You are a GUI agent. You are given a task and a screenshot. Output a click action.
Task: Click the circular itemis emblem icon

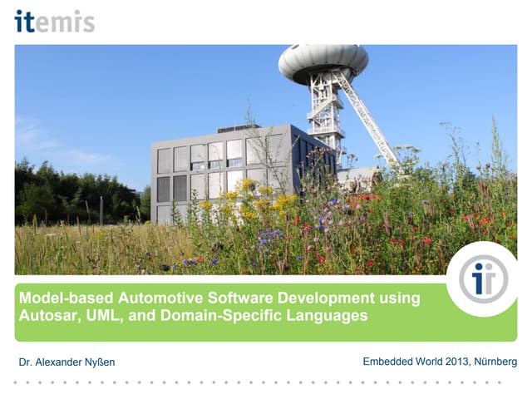point(483,279)
